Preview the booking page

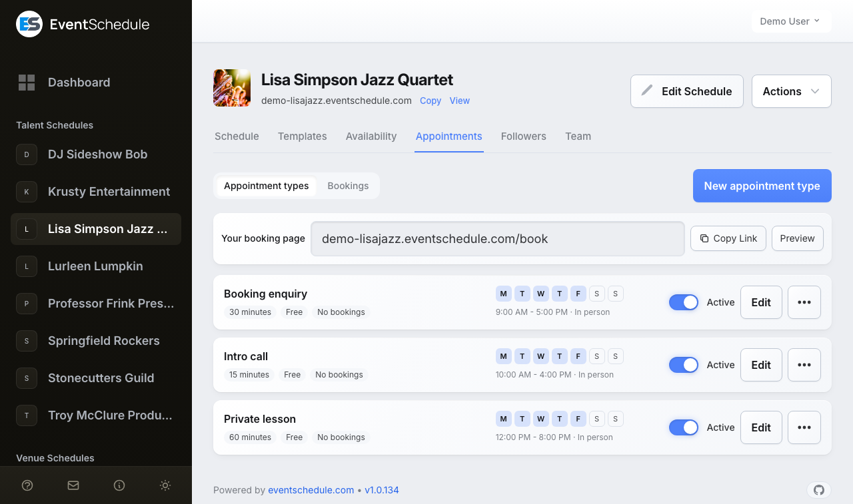tap(798, 238)
